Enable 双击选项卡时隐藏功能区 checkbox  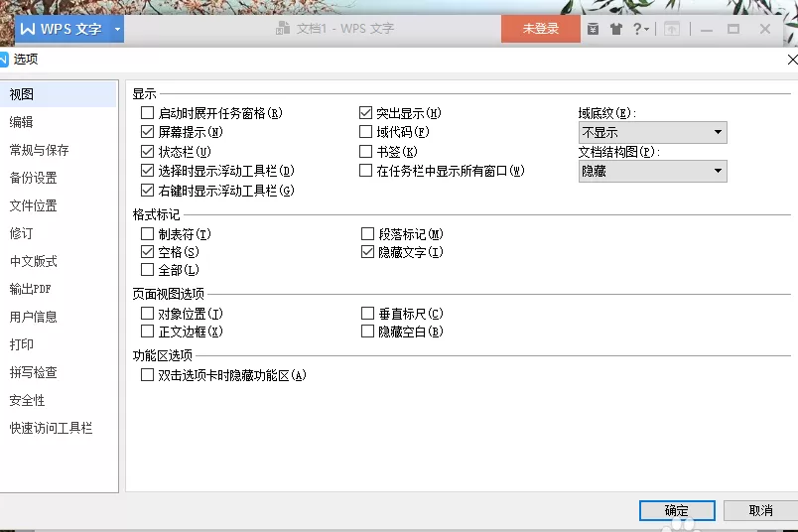147,375
